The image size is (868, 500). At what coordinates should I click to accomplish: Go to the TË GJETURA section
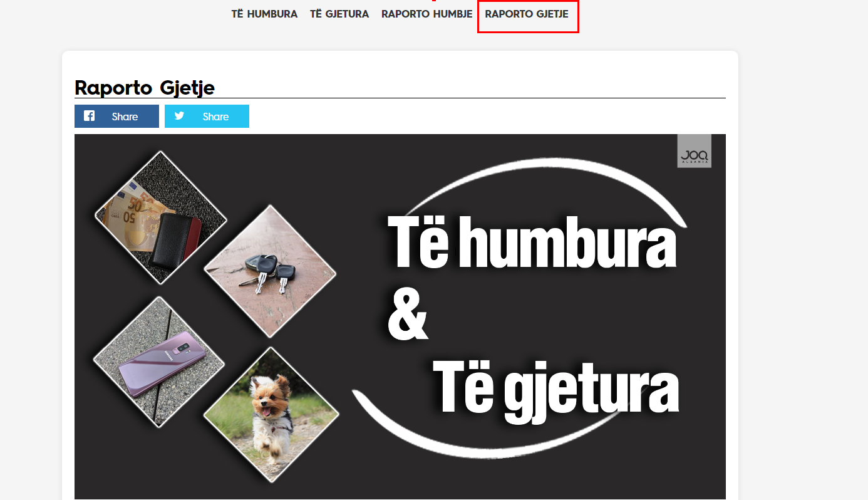tap(339, 14)
